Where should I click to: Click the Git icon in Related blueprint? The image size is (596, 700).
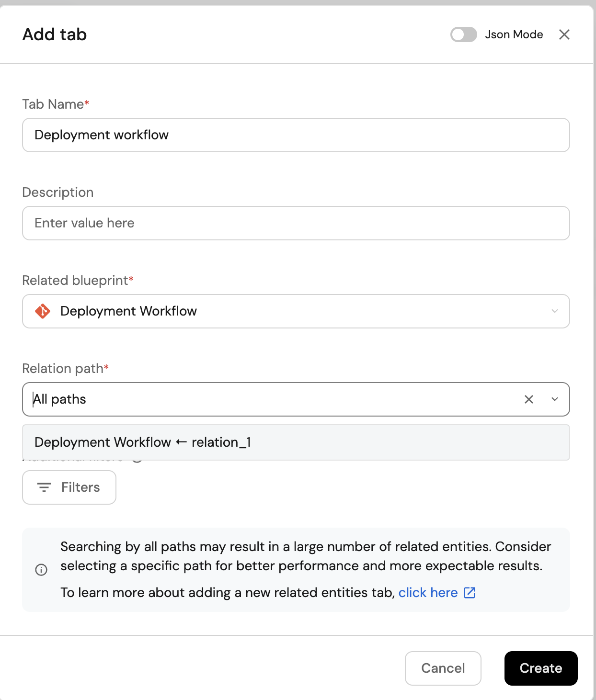click(43, 311)
